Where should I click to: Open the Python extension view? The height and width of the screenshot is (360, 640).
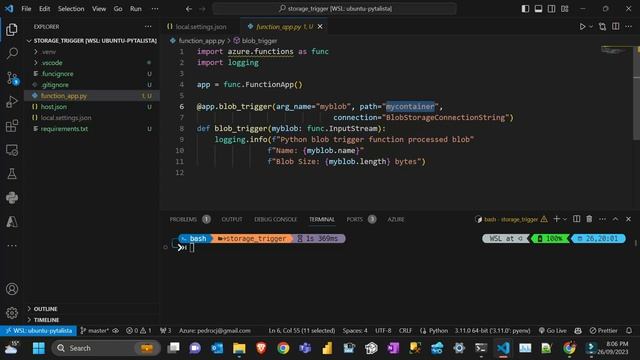click(12, 198)
